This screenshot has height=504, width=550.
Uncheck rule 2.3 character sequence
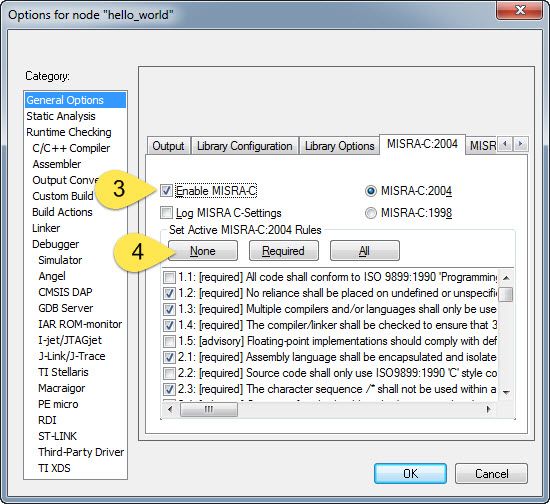point(169,389)
